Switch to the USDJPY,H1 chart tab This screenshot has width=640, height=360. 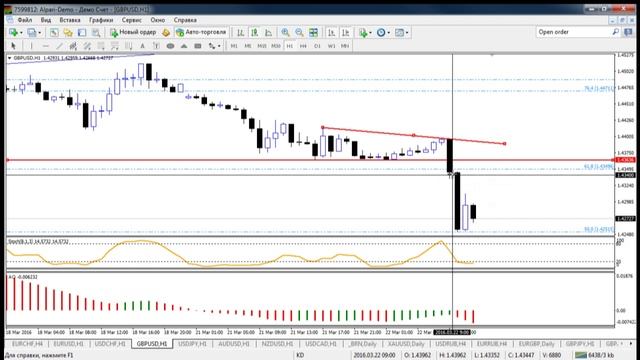[x=192, y=344]
